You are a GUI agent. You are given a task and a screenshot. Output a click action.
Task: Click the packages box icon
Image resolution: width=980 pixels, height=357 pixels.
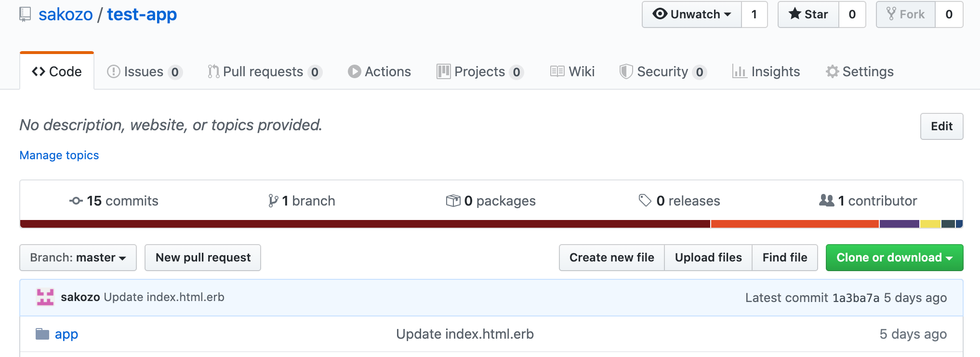point(453,201)
